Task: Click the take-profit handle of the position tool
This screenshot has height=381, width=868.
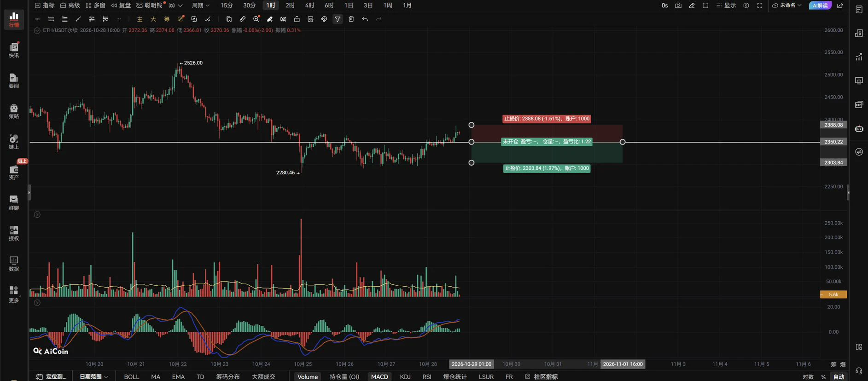Action: click(471, 162)
